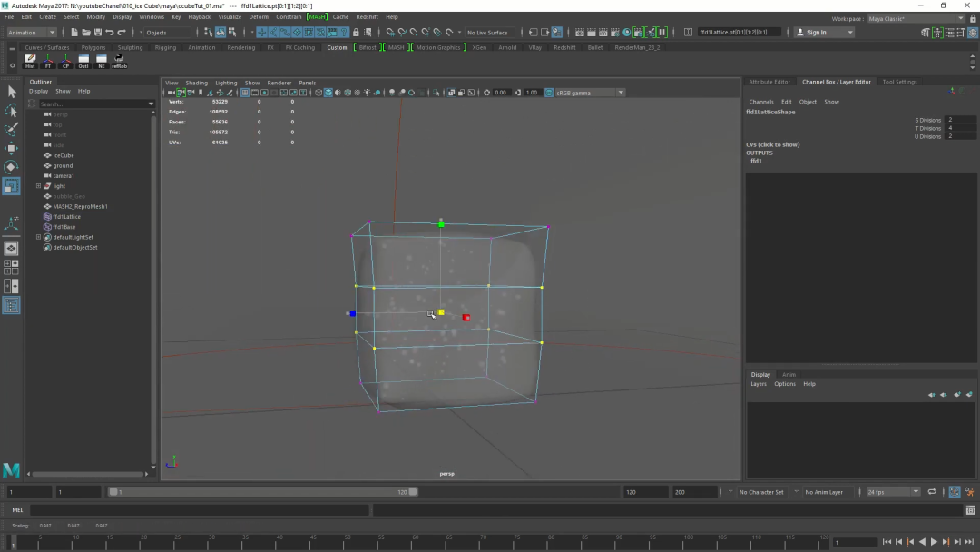This screenshot has width=980, height=552.
Task: Click CVs (click to show) label
Action: (x=772, y=144)
